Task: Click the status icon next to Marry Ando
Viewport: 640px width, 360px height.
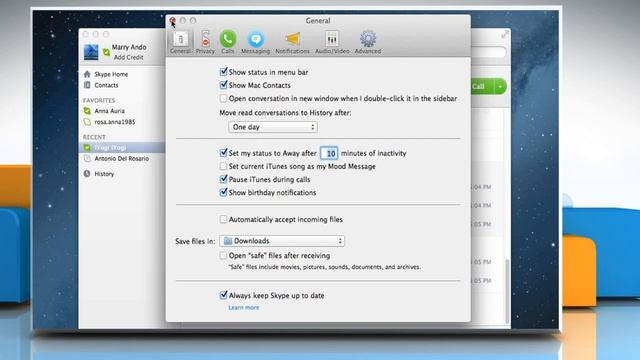Action: 106,52
